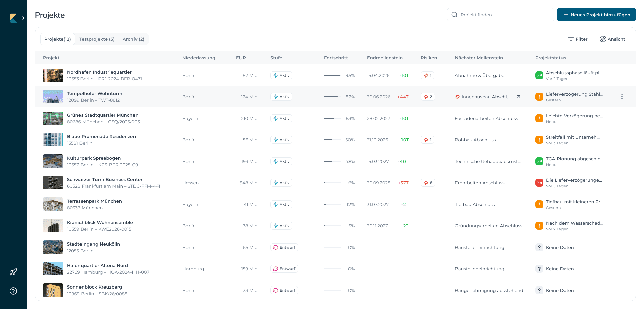Click TGA-Planung abgeschlo... status text
This screenshot has width=644, height=309.
(x=575, y=159)
